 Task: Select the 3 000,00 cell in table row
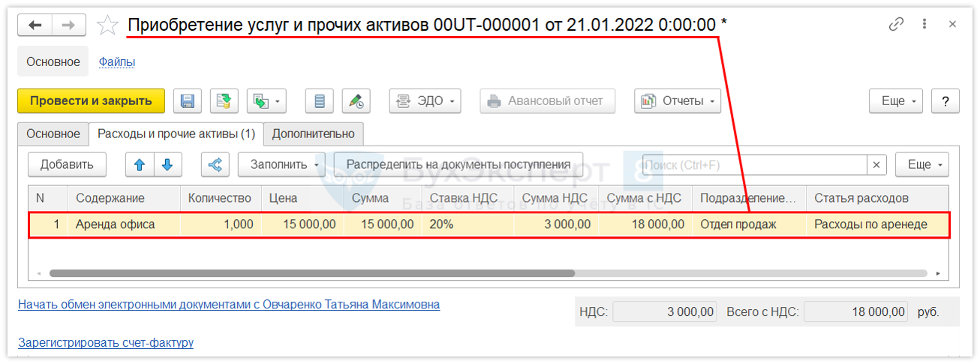tap(556, 224)
